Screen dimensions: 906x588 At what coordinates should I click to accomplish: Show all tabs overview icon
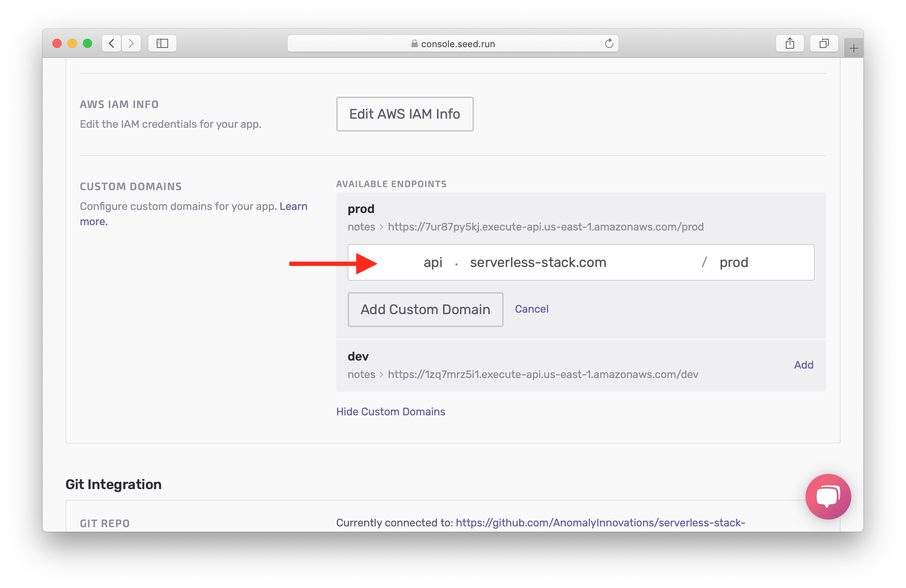[824, 43]
